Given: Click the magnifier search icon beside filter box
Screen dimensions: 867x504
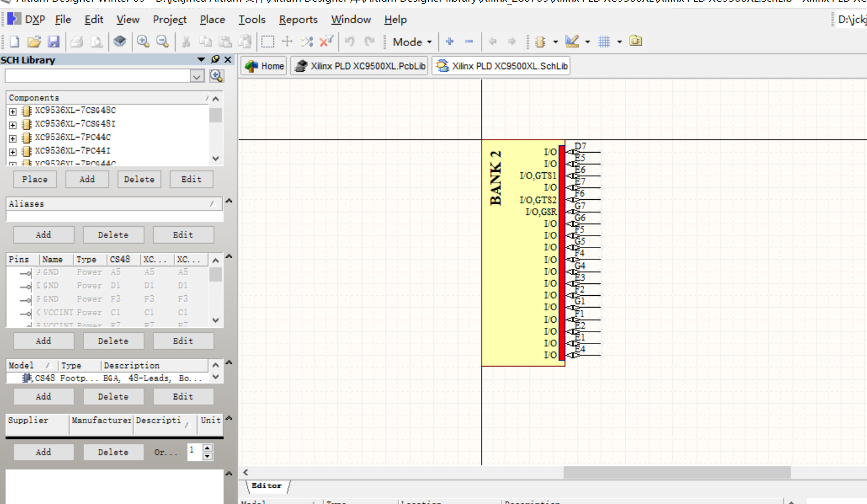Looking at the screenshot, I should [217, 76].
